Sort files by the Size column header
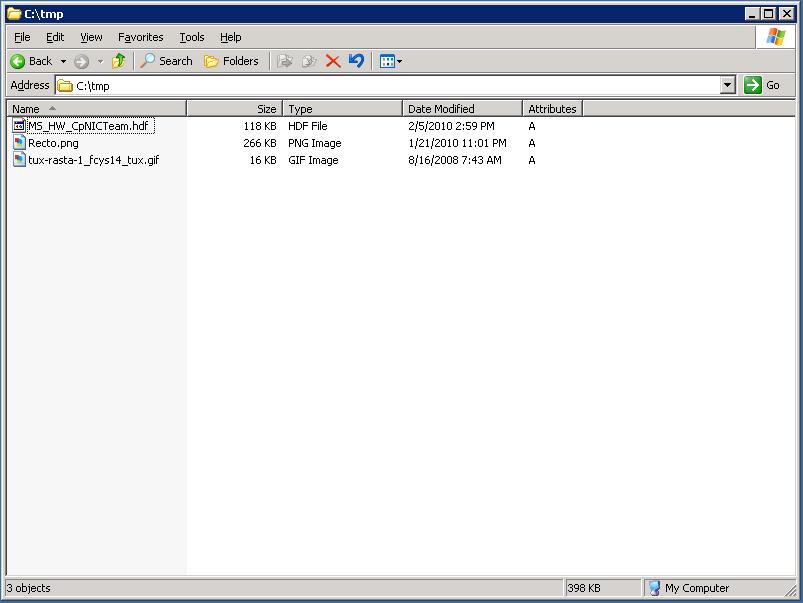 [x=235, y=108]
